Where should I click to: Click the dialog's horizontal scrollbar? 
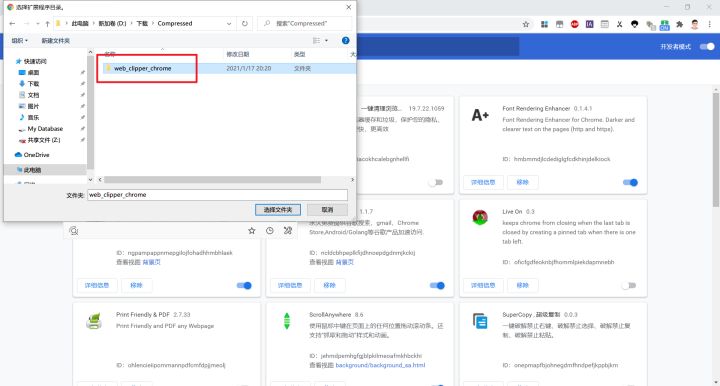(x=213, y=179)
